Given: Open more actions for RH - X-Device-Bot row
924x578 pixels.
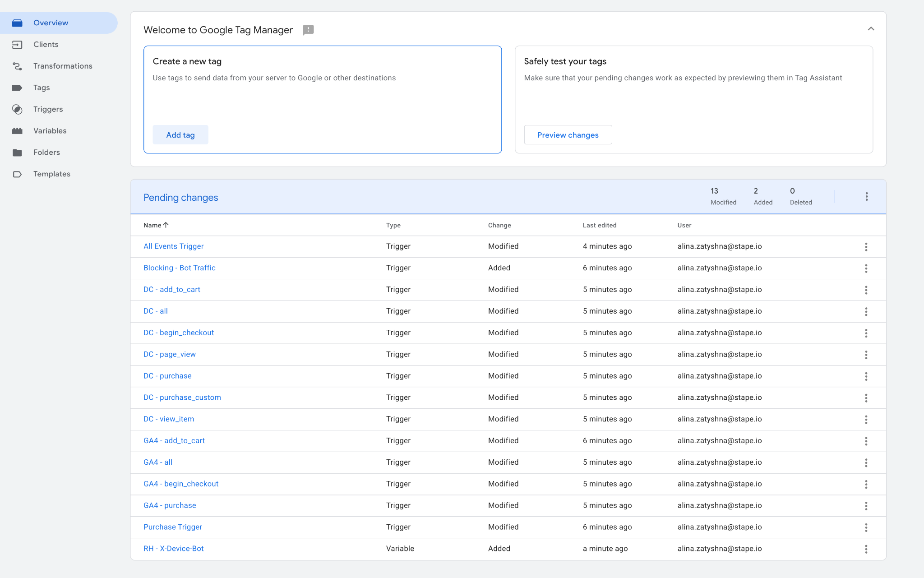Looking at the screenshot, I should tap(866, 549).
